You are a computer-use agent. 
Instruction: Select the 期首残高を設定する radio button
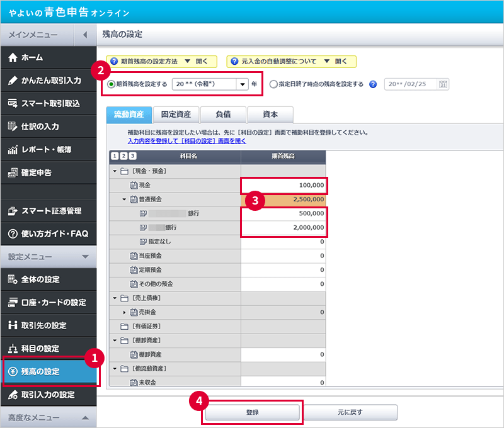pyautogui.click(x=112, y=84)
